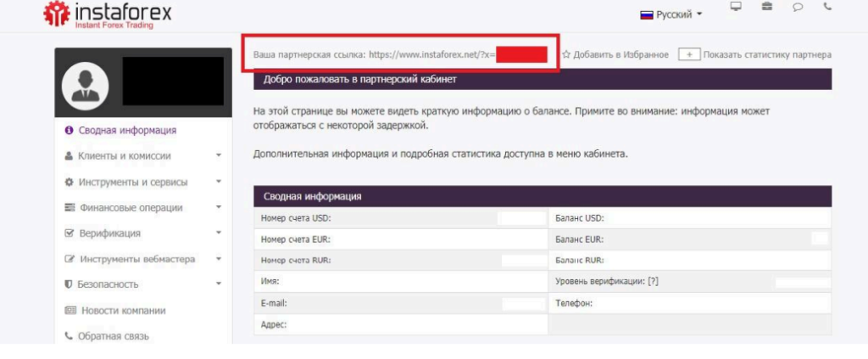Toggle the plus box for Показать статистику партнера

click(x=688, y=54)
